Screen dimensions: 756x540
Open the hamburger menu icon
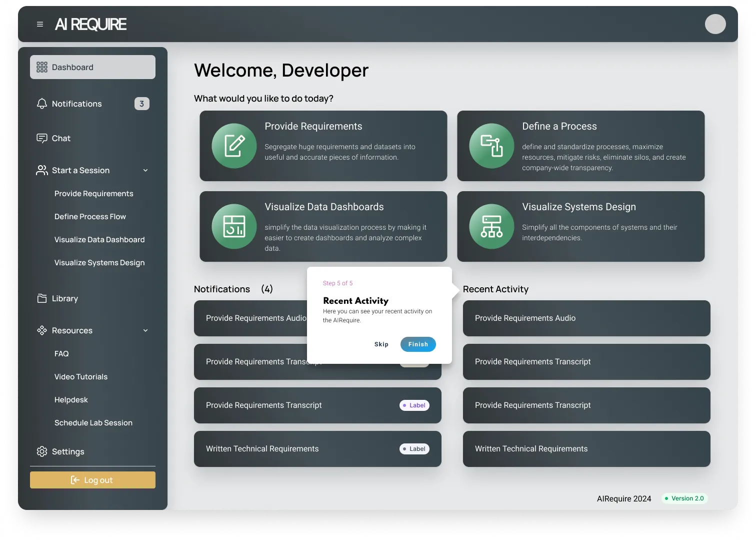(x=40, y=24)
